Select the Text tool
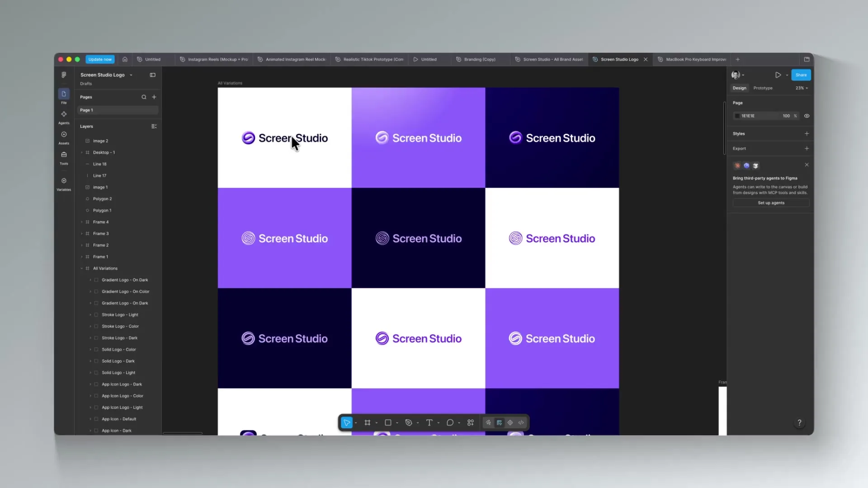The height and width of the screenshot is (488, 868). (x=429, y=422)
